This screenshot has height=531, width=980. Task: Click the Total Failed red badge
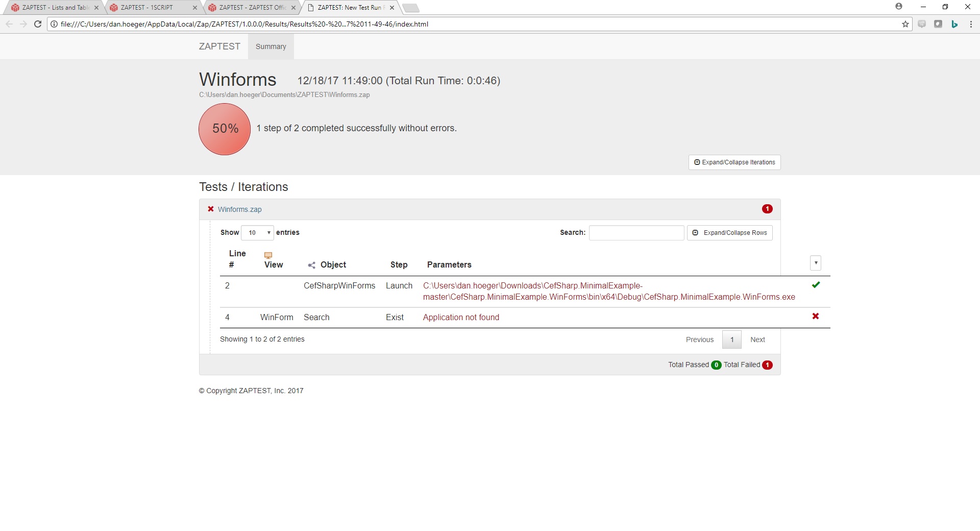pyautogui.click(x=767, y=365)
